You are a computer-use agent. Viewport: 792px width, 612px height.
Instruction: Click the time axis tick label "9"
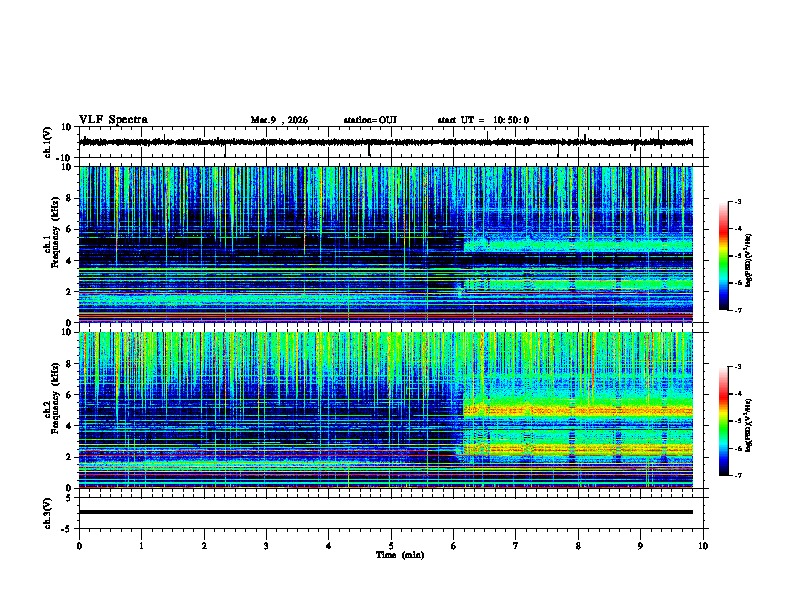point(640,546)
